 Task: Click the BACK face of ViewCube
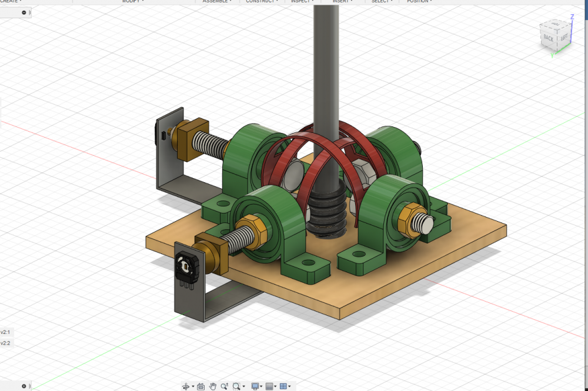[x=548, y=38]
